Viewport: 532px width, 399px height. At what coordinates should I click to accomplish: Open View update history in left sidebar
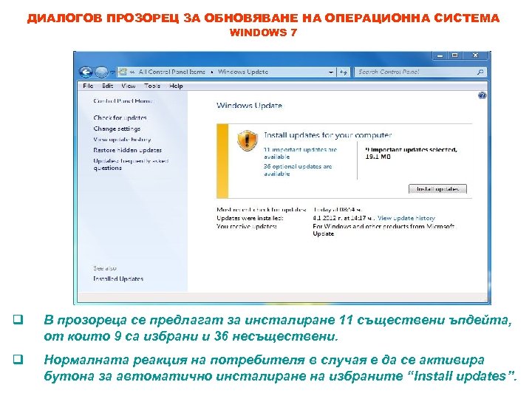122,140
